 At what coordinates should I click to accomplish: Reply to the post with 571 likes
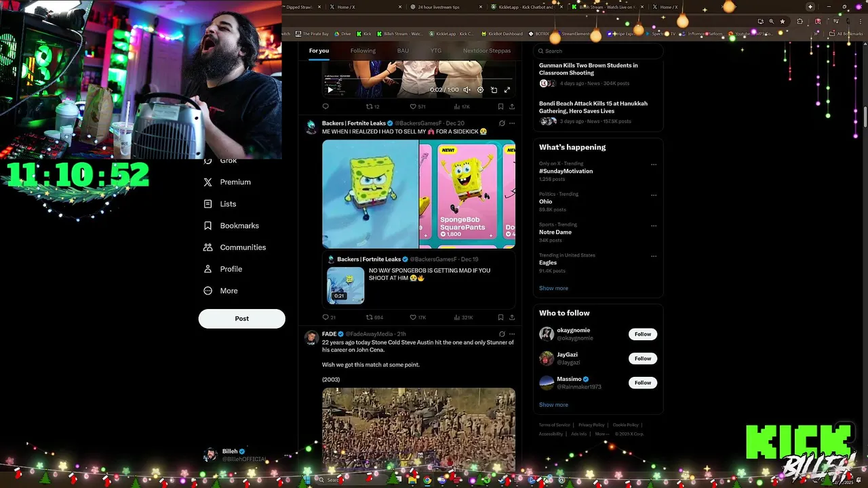tap(325, 106)
